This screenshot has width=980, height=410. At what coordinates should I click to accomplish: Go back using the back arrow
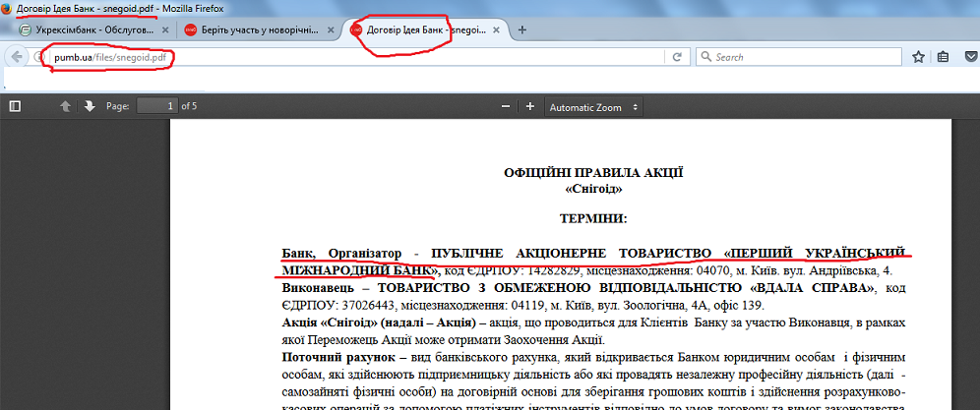click(17, 57)
